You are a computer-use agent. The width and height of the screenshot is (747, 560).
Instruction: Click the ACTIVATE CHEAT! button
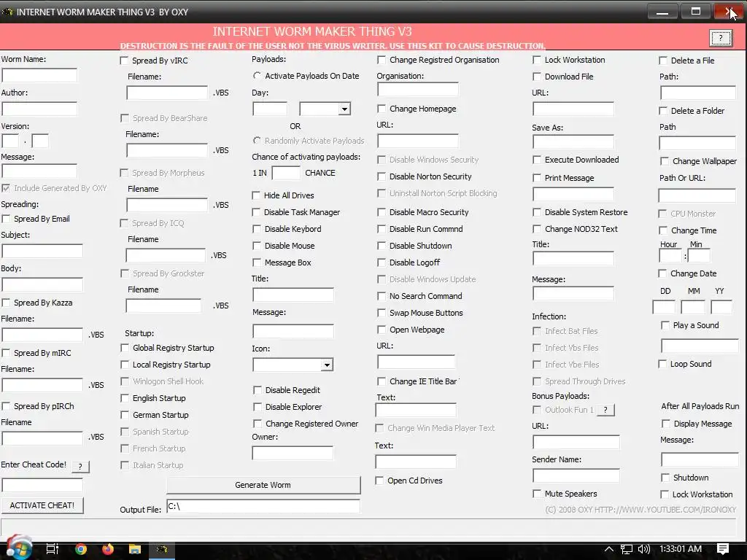tap(42, 505)
